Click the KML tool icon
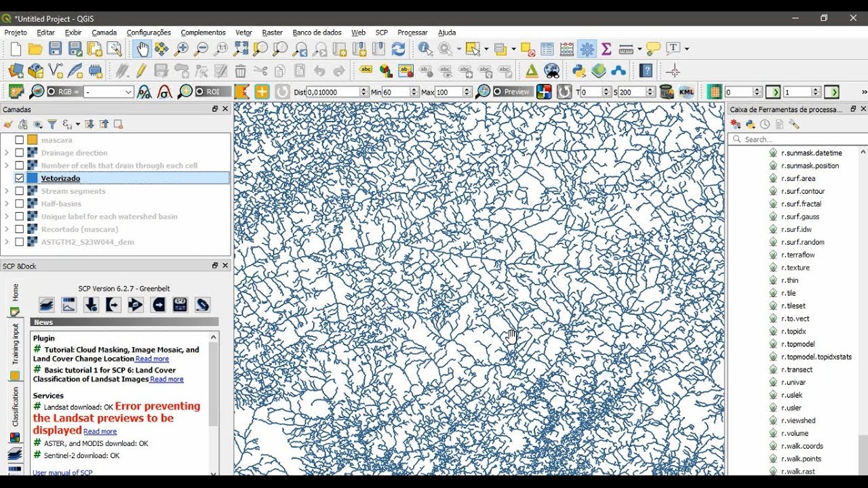 tap(686, 91)
